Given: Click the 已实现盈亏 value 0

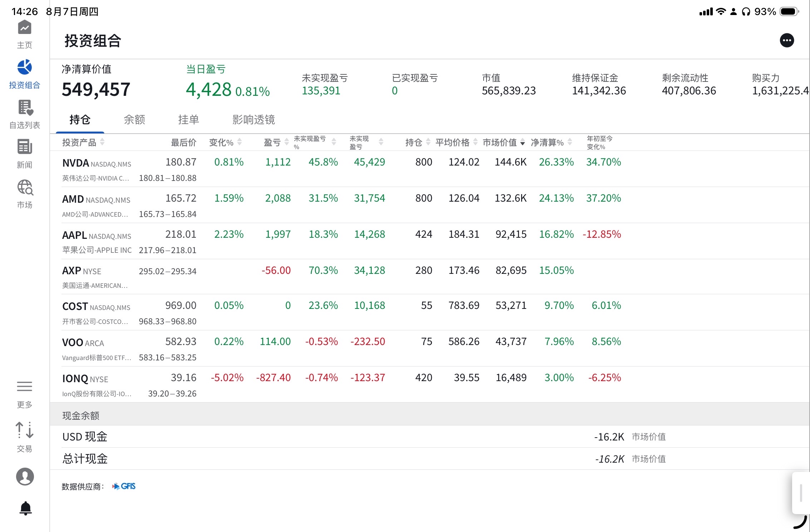Looking at the screenshot, I should pos(395,91).
